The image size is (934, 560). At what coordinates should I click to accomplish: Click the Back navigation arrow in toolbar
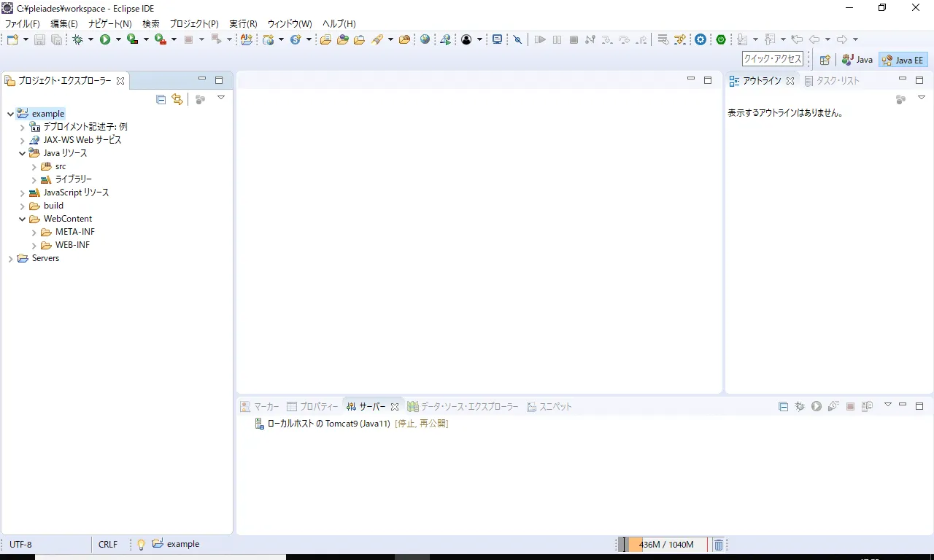point(814,39)
